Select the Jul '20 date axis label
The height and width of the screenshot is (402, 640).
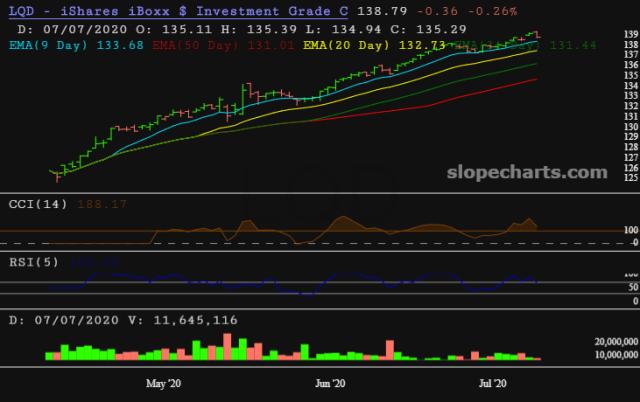click(492, 384)
